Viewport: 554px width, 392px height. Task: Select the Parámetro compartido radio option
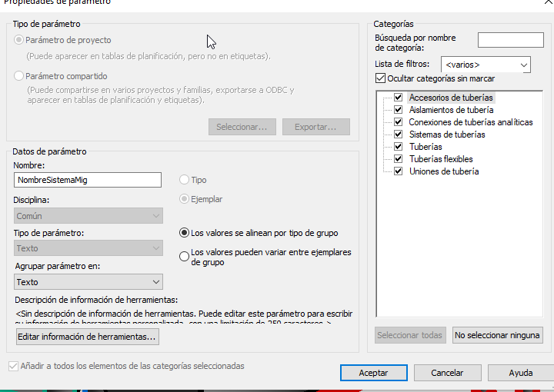(x=18, y=76)
